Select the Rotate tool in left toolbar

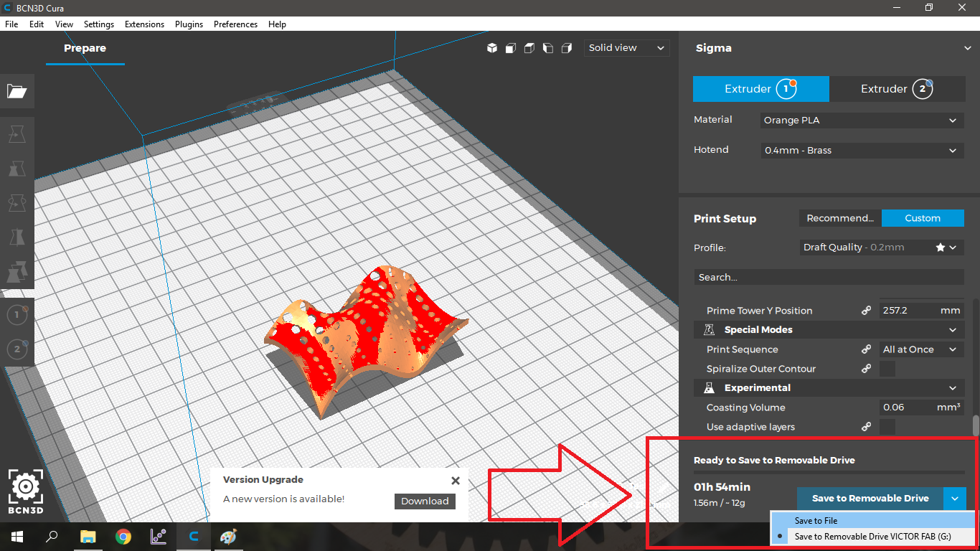click(17, 204)
